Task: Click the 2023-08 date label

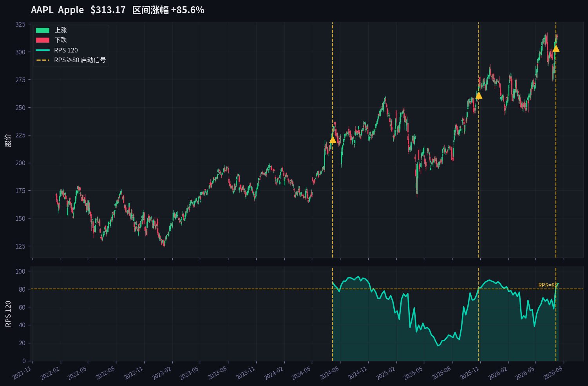Action: [x=218, y=373]
